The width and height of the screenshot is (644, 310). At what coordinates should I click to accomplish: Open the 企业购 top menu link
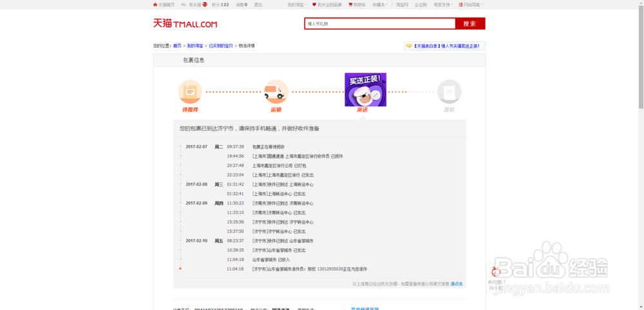421,5
